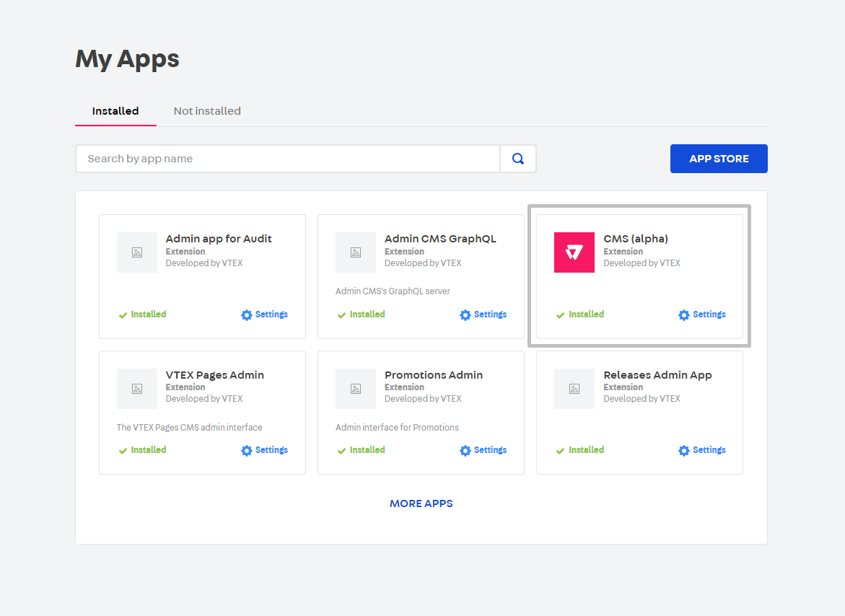The width and height of the screenshot is (845, 616).
Task: Click the CMS (alpha) title
Action: click(635, 239)
